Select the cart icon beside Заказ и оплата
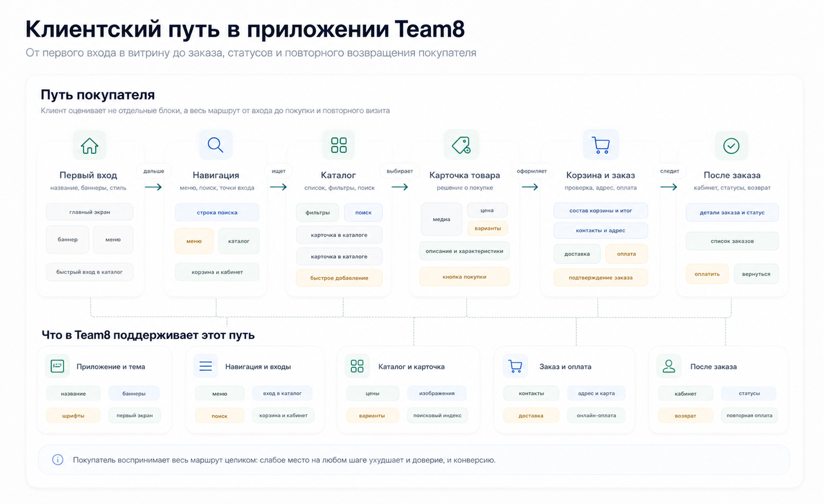 515,366
